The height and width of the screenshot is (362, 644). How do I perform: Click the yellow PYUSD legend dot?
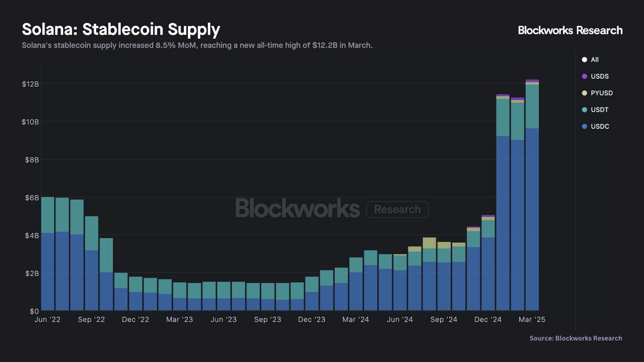point(584,93)
